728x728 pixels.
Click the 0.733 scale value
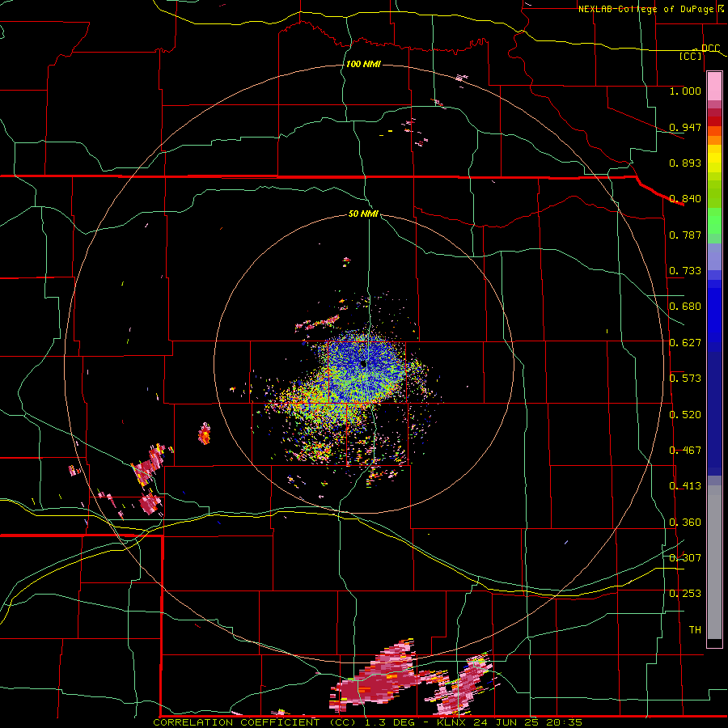click(x=685, y=271)
